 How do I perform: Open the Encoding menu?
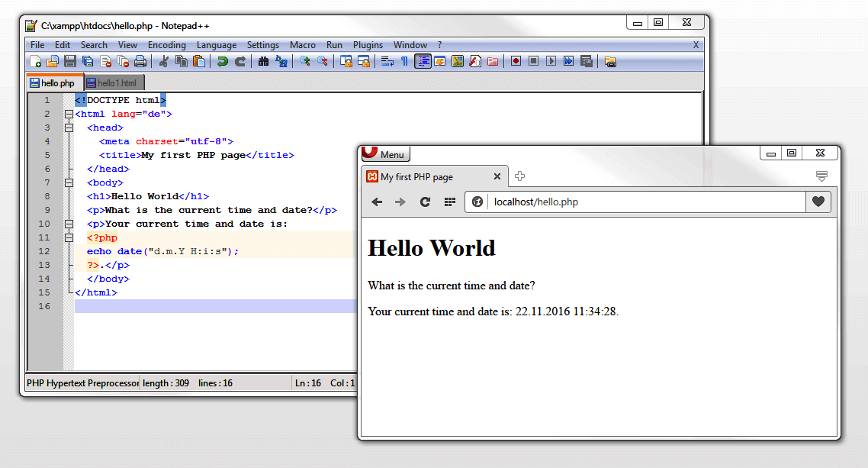point(166,44)
